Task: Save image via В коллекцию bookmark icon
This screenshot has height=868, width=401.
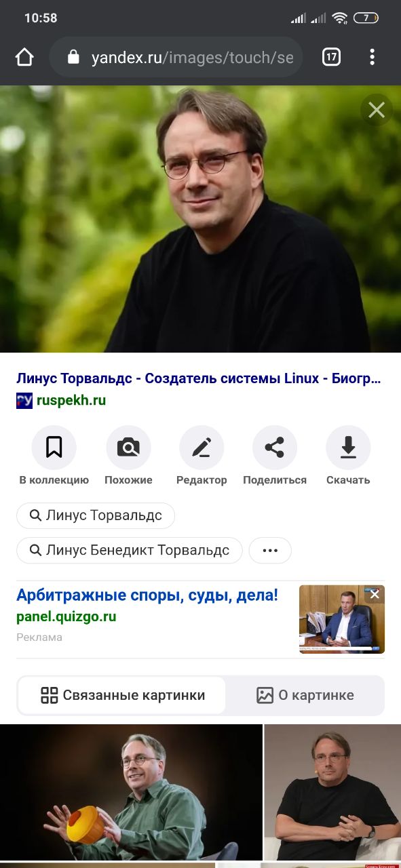Action: click(54, 448)
